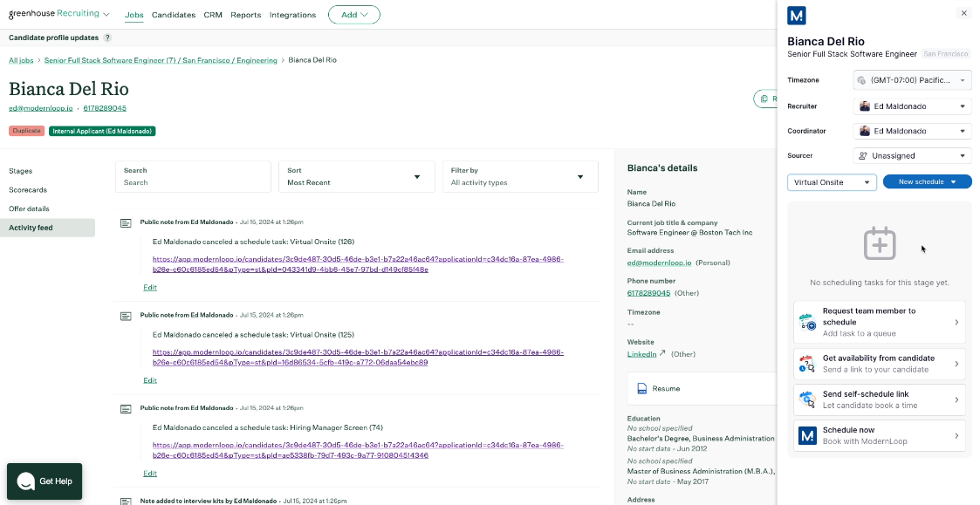Open the Scorecards section in the sidebar
The image size is (980, 505).
tap(28, 189)
